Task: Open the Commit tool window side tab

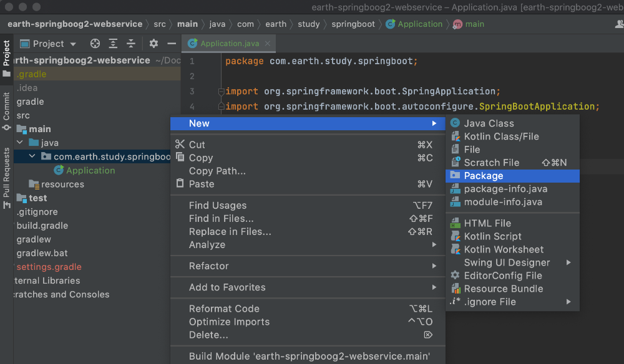Action: [x=6, y=112]
